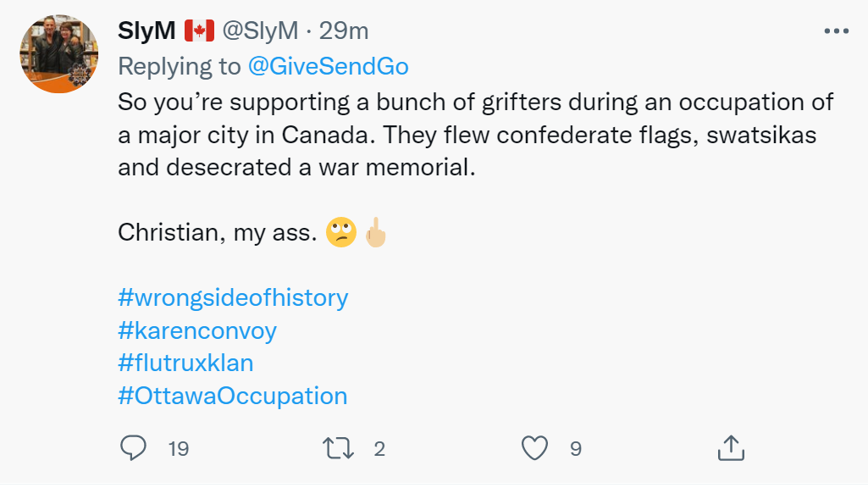Open the #OttawaOccupation hashtag
Viewport: 868px width, 488px height.
[233, 396]
